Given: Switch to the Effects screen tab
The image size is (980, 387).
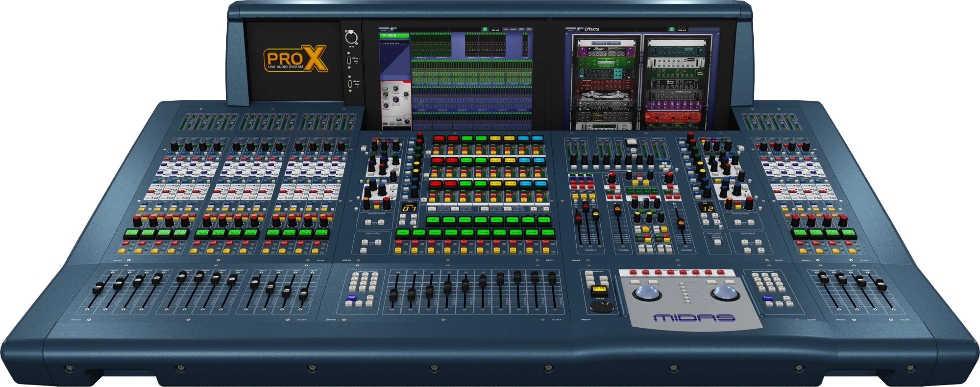Looking at the screenshot, I should (592, 30).
